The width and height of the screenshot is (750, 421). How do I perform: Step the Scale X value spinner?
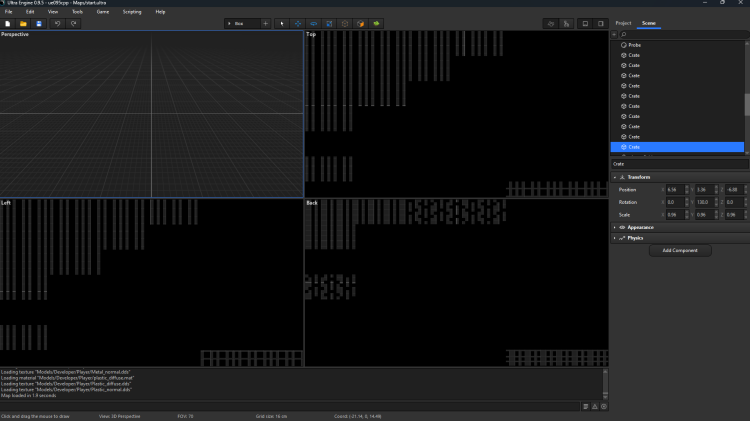687,215
